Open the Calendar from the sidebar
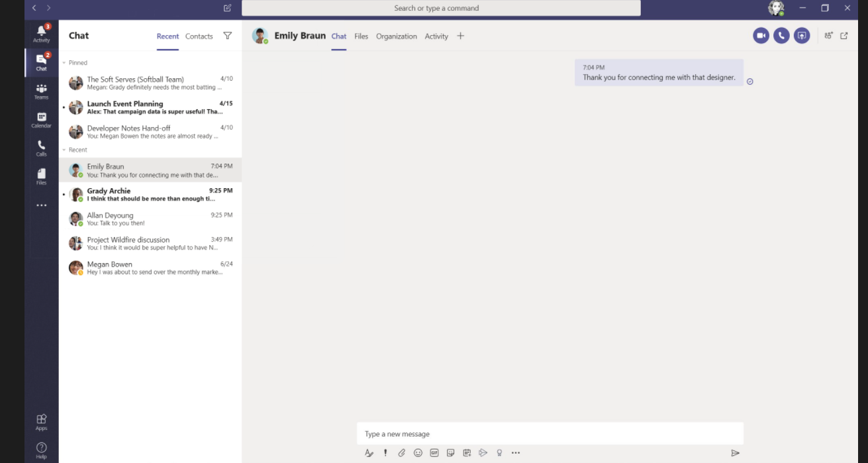 [41, 119]
